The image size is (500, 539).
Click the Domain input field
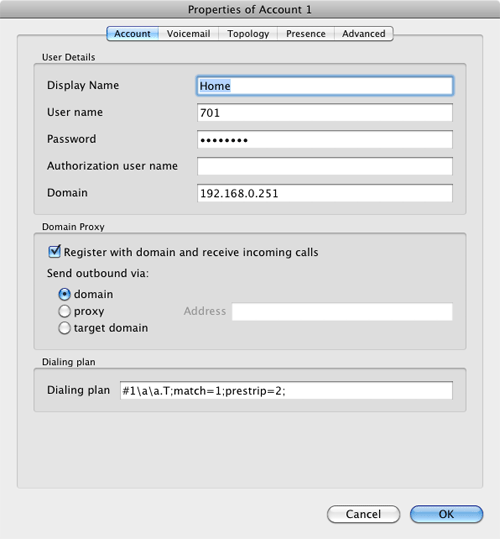tap(325, 193)
